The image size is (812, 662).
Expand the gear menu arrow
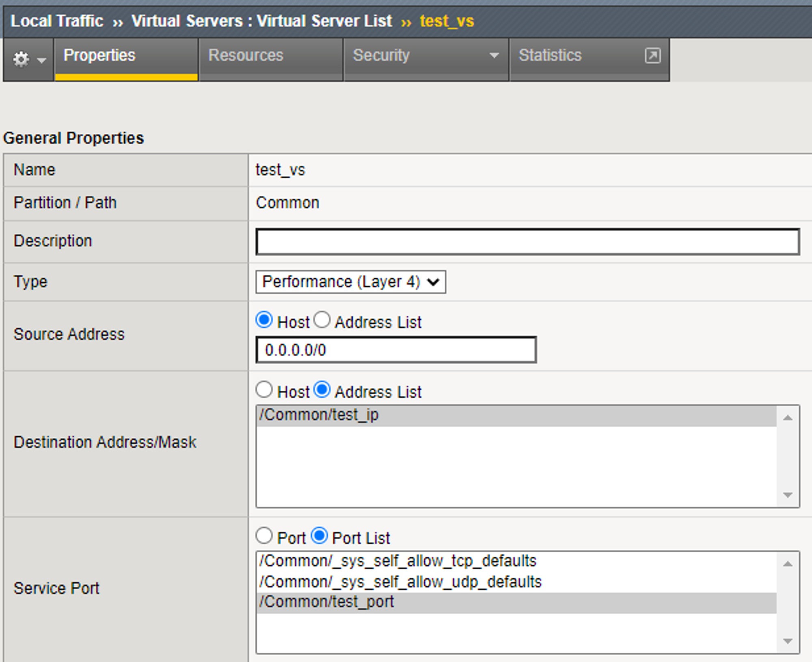[41, 61]
